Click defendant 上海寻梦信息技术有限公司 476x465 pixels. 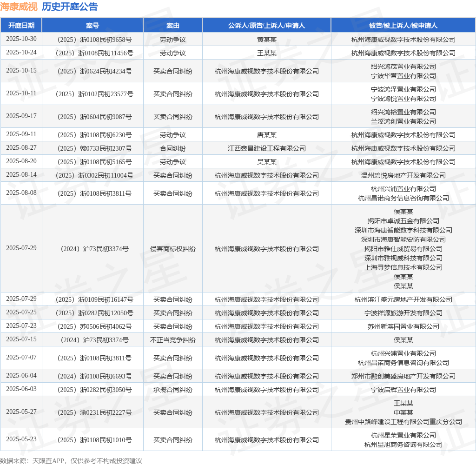tap(403, 267)
